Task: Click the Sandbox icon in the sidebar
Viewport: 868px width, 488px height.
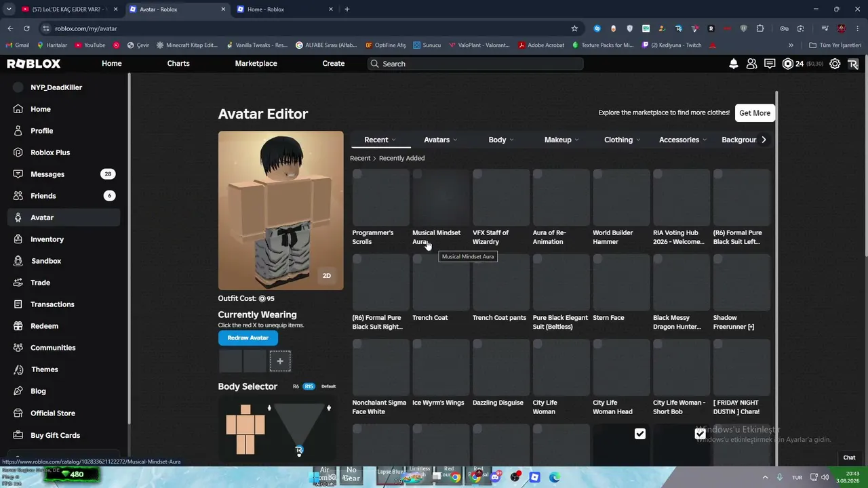Action: click(18, 261)
